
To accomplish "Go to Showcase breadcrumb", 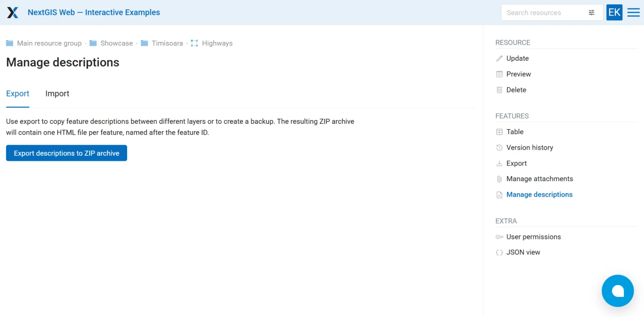I will (x=117, y=43).
